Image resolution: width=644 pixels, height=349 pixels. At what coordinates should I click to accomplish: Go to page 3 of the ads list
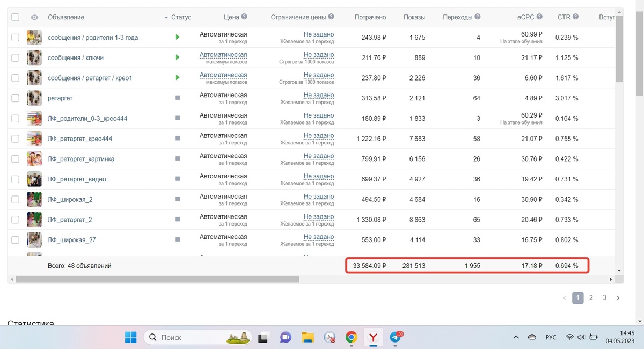click(x=604, y=297)
